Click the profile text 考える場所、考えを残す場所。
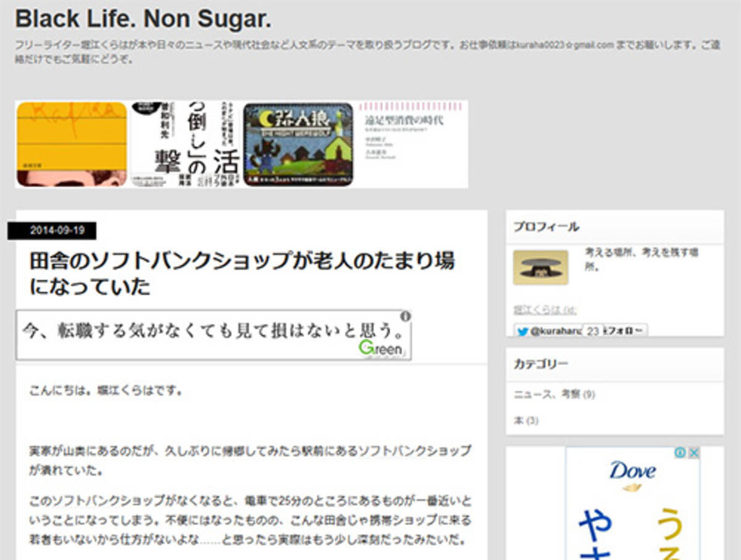 tap(642, 261)
